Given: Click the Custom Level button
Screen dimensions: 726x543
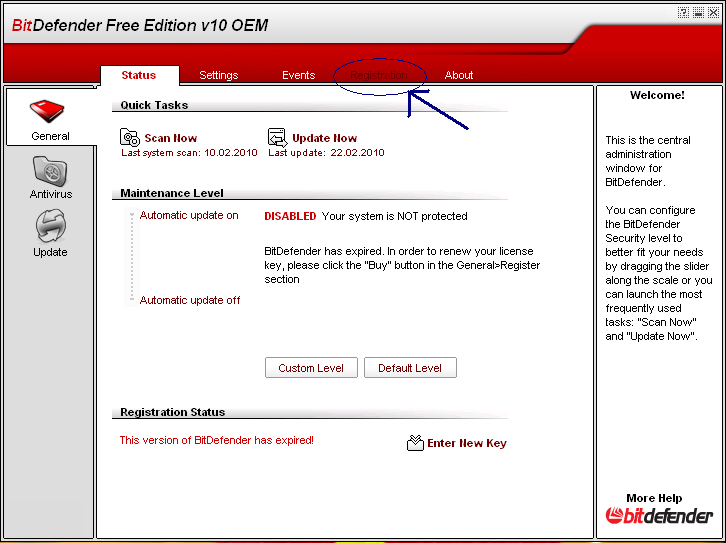Looking at the screenshot, I should pos(311,368).
